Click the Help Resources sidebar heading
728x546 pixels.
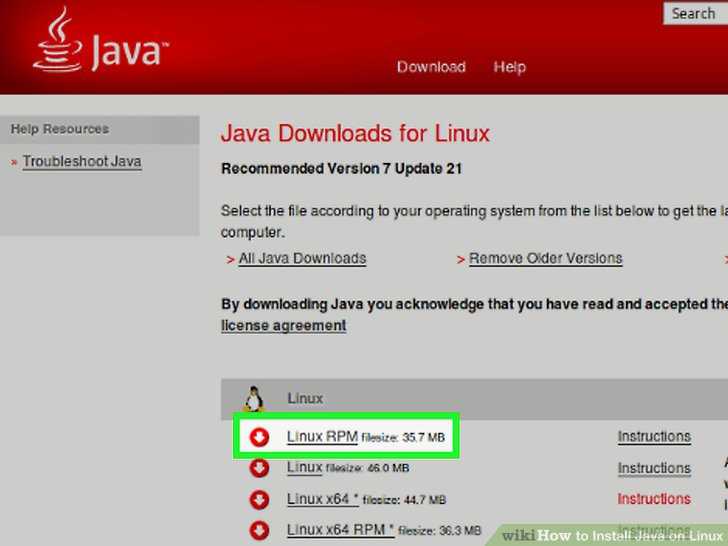pos(60,129)
